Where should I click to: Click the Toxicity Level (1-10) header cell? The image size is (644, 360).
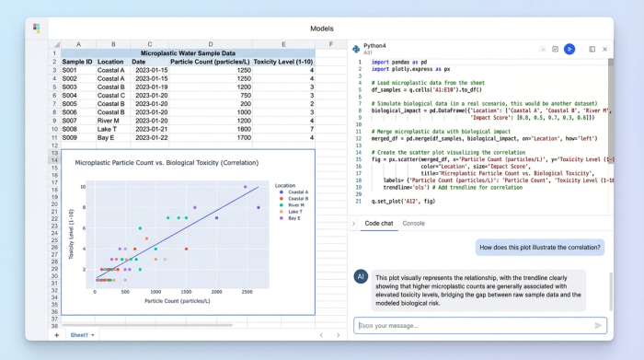[x=283, y=62]
